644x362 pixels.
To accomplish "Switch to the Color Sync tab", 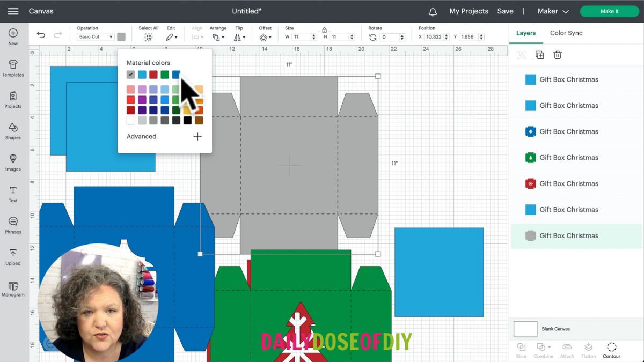I will [566, 33].
